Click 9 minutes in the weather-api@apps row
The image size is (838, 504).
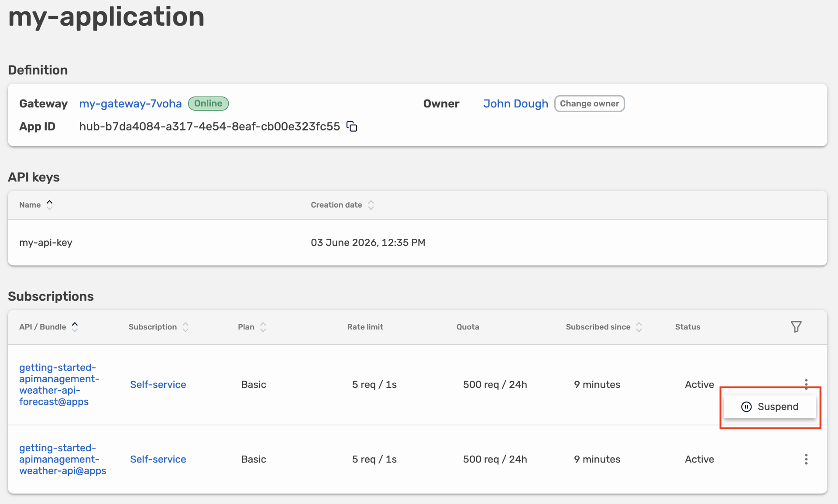[x=597, y=459]
